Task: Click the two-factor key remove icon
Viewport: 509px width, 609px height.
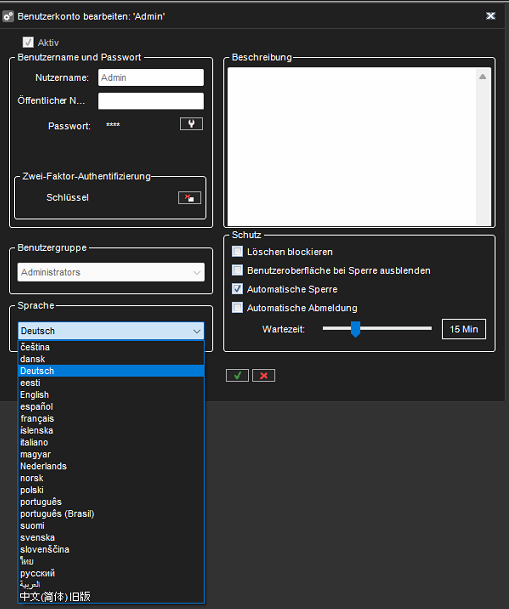Action: pyautogui.click(x=189, y=198)
